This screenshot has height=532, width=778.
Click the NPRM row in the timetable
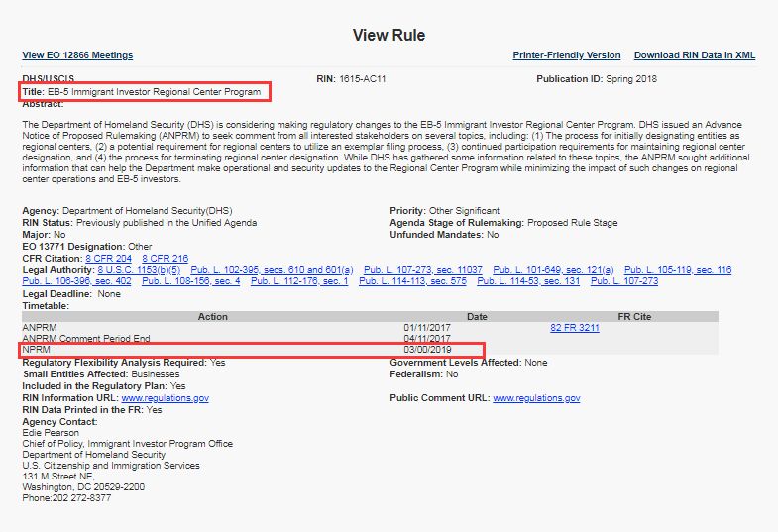[252, 350]
